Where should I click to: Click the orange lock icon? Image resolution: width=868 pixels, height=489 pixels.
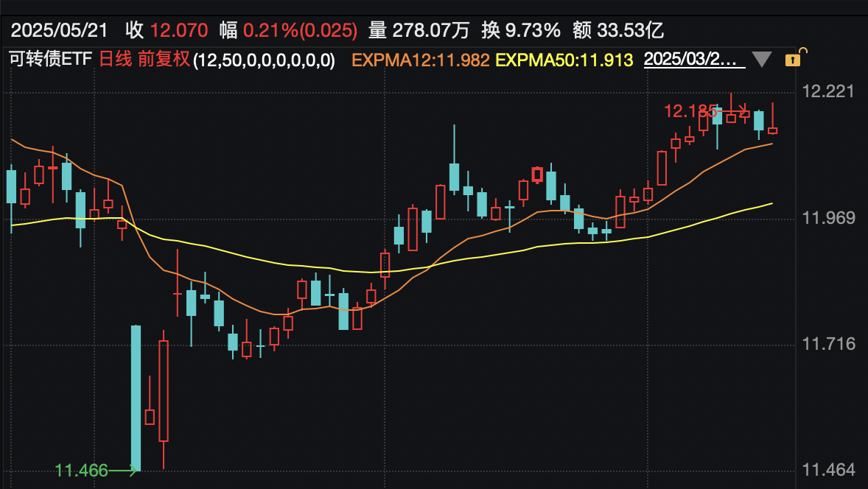click(795, 58)
